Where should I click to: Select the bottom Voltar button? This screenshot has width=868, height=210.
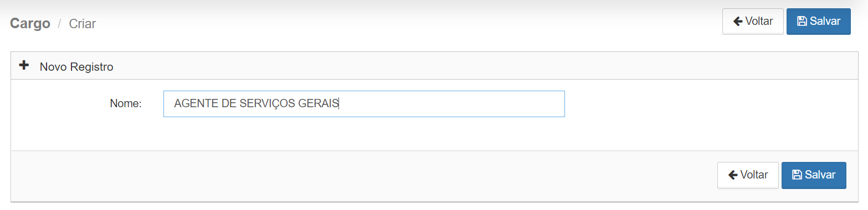click(x=748, y=175)
